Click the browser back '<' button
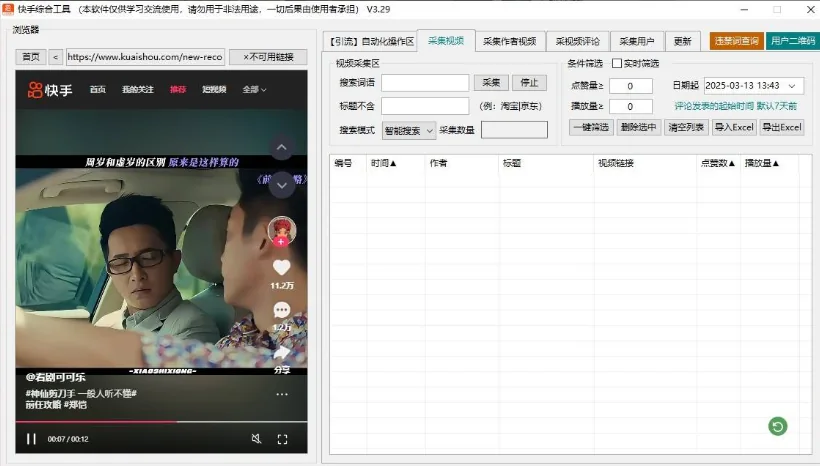820x466 pixels. click(x=55, y=56)
